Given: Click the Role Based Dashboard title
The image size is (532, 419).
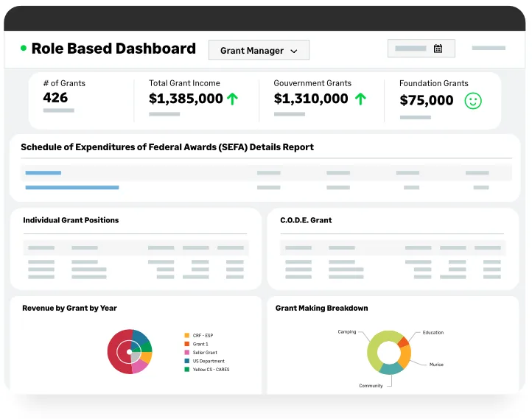Looking at the screenshot, I should (x=113, y=48).
